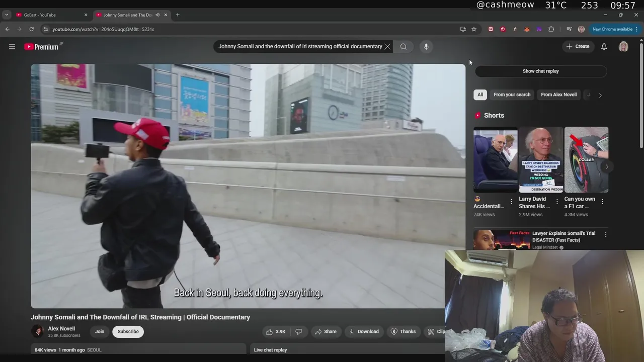Viewport: 644px width, 362px height.
Task: Select From Alex Novell chip
Action: point(558,95)
